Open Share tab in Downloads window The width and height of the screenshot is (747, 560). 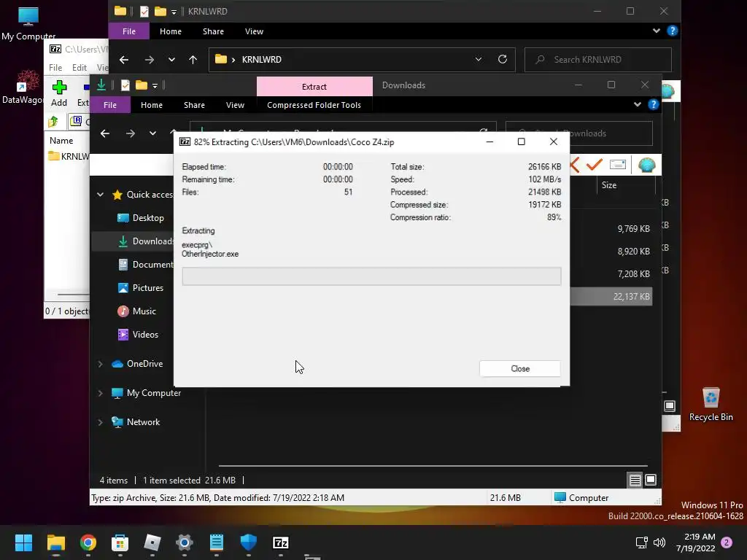pyautogui.click(x=194, y=105)
